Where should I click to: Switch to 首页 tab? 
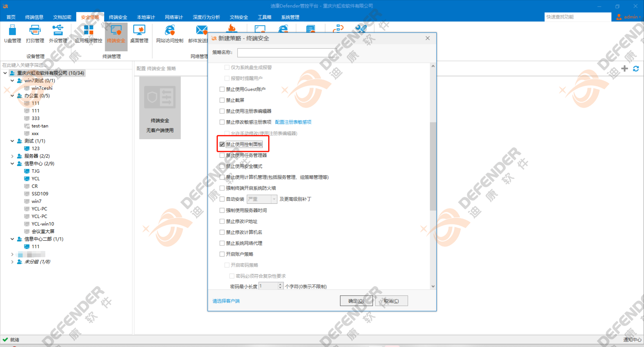click(11, 17)
